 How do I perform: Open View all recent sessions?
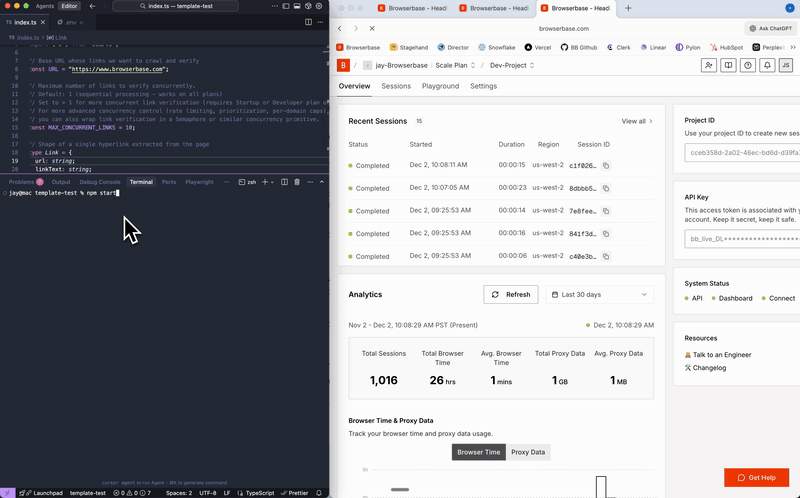pos(636,121)
